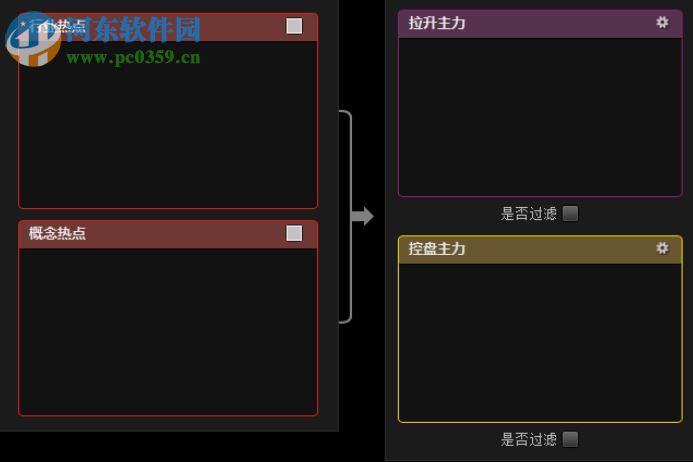The height and width of the screenshot is (462, 693).
Task: Select the 拉升主力 panel title
Action: pos(437,23)
